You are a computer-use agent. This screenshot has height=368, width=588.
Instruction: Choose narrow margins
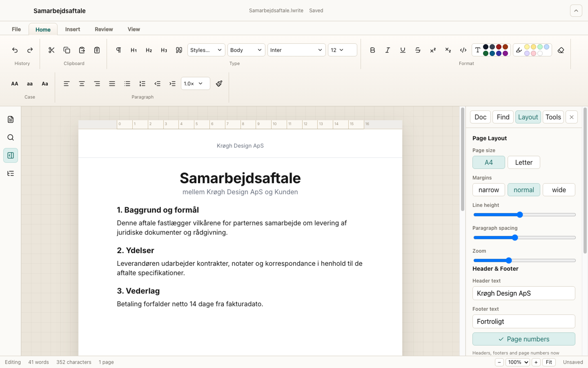coord(489,190)
